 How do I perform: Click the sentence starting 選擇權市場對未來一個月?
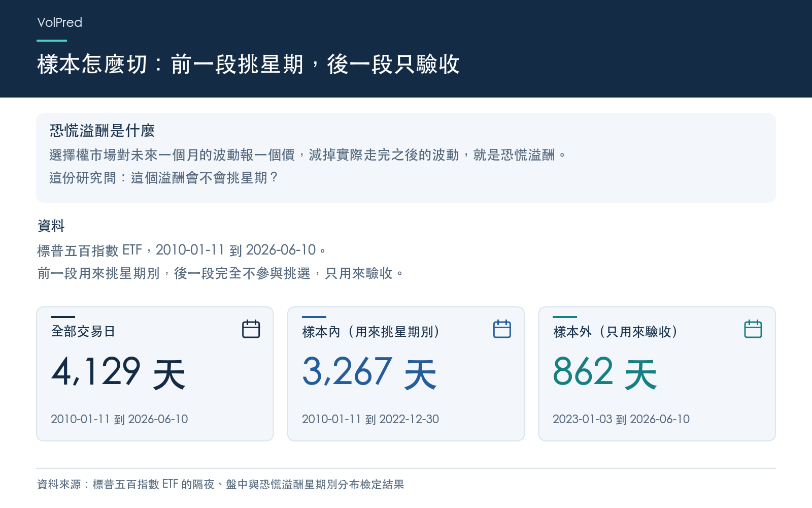click(308, 155)
